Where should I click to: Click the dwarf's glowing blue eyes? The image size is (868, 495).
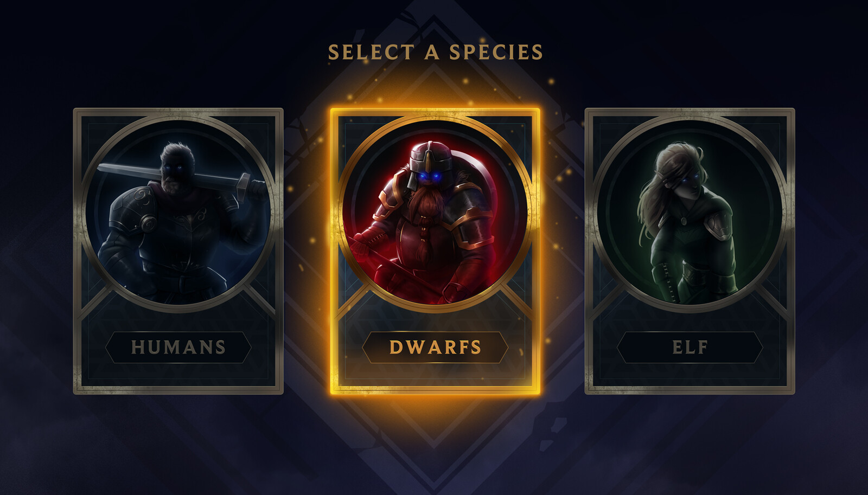[x=430, y=176]
